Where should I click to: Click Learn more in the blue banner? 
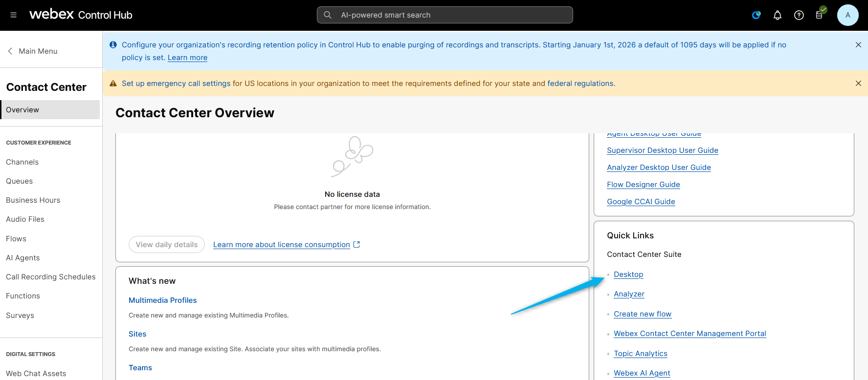[x=187, y=58]
